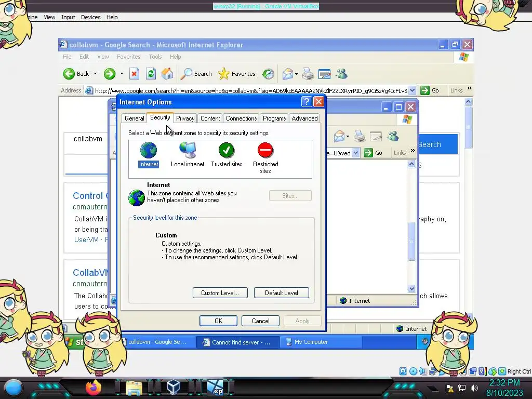Open the Tools menu in Internet Explorer
Viewport: 532px width, 399px height.
155,57
